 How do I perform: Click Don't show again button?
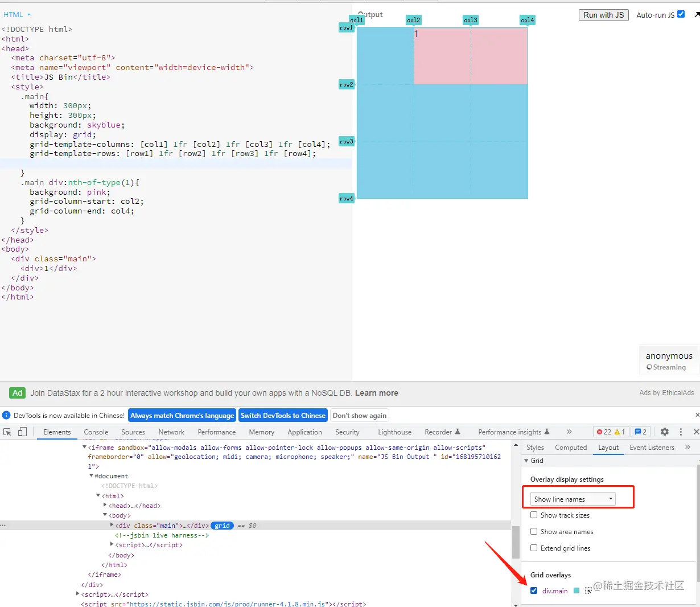tap(360, 416)
